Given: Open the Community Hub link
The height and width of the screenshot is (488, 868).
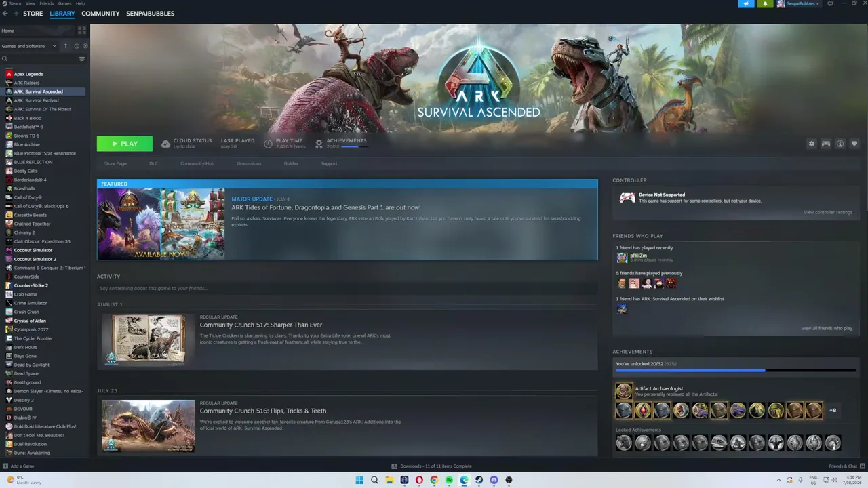Looking at the screenshot, I should pos(197,163).
